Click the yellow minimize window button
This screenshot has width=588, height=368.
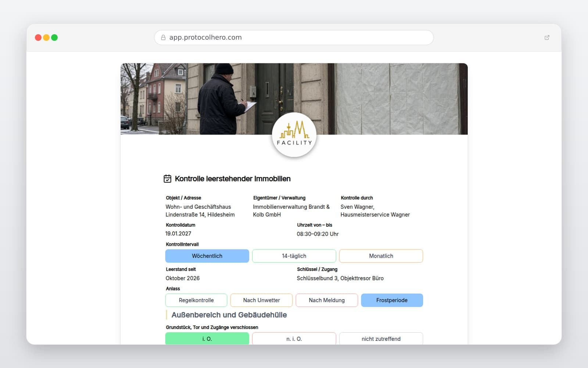[46, 38]
